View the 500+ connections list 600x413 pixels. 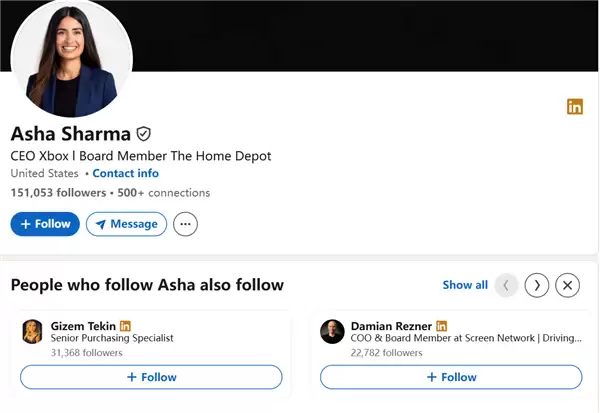coord(162,192)
